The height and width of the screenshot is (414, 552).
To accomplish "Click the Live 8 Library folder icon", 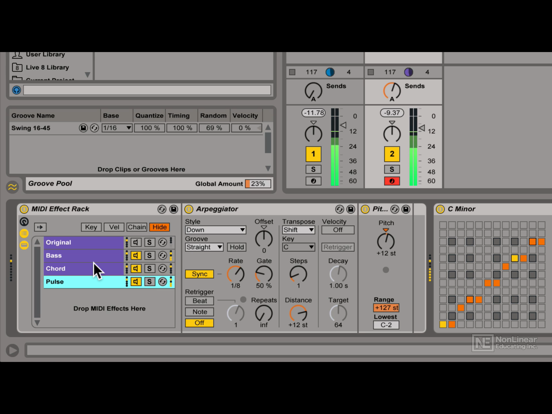I will [x=17, y=67].
